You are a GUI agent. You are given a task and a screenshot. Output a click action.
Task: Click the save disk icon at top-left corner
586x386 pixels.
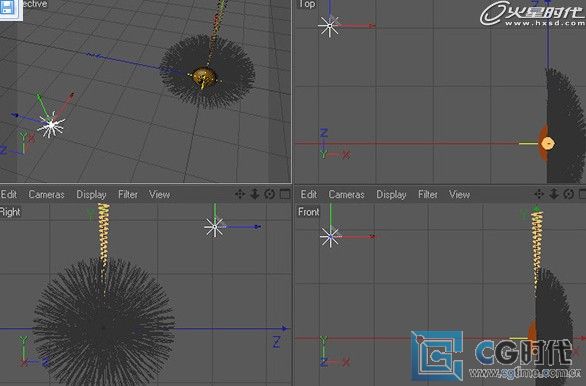coord(7,7)
